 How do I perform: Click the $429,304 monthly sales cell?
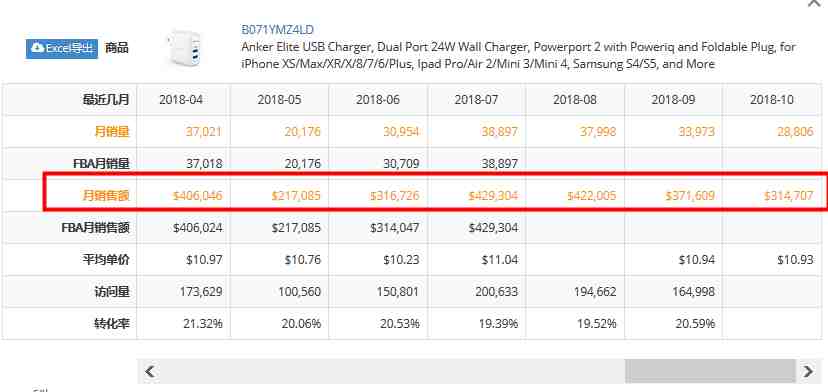tap(493, 196)
